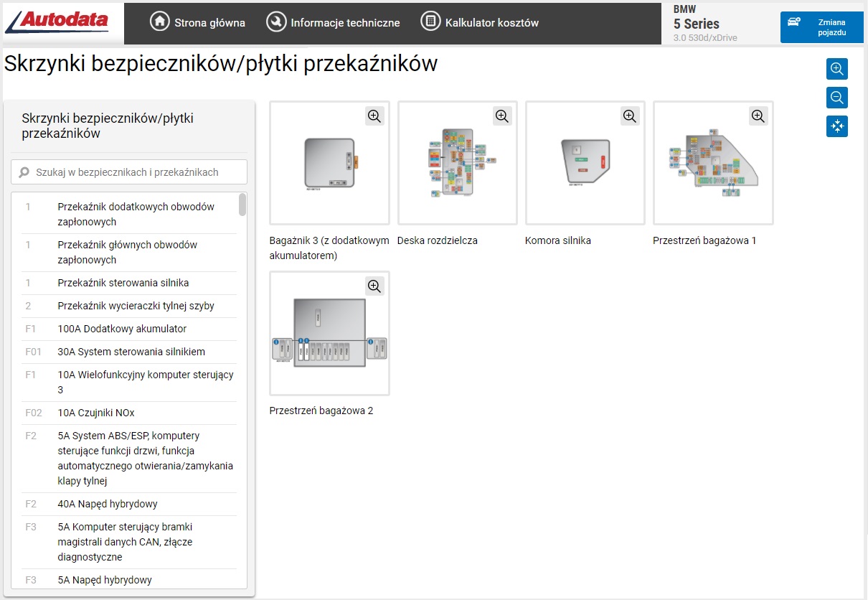Click the blue zoom out button
Screen dimensions: 868x600
tap(836, 98)
